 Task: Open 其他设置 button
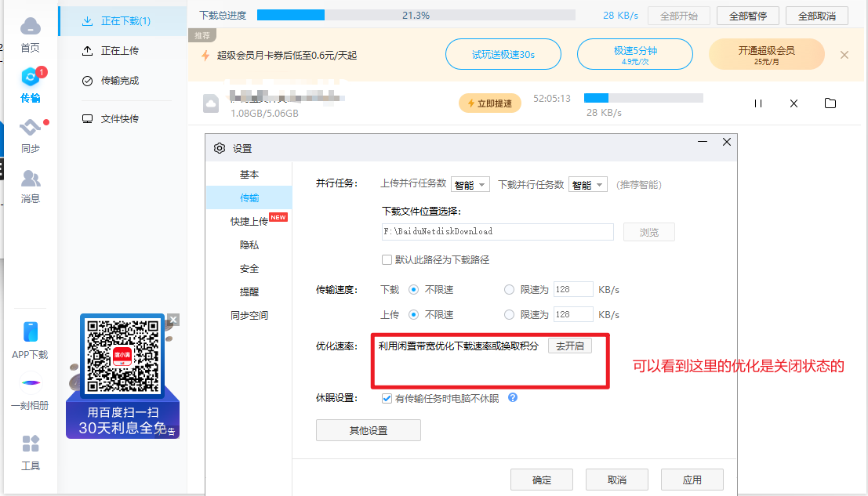(368, 430)
